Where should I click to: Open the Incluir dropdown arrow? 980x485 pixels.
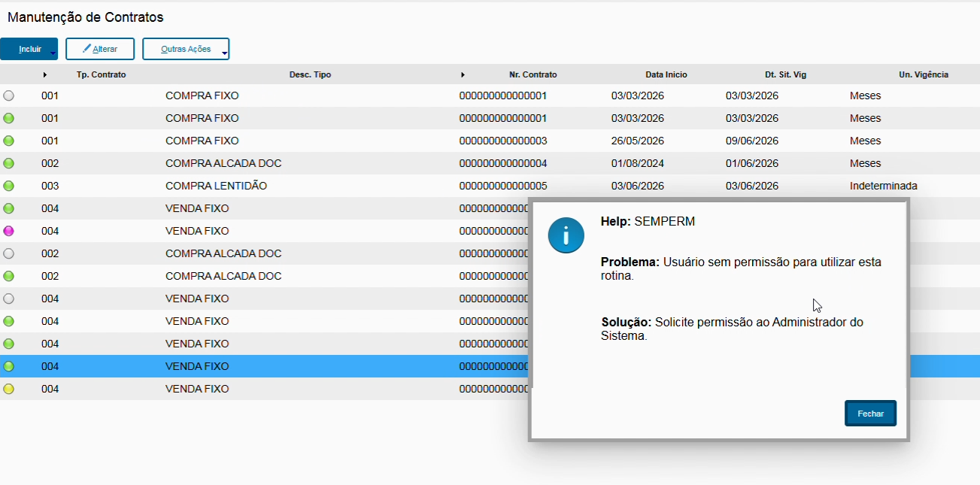tap(53, 53)
